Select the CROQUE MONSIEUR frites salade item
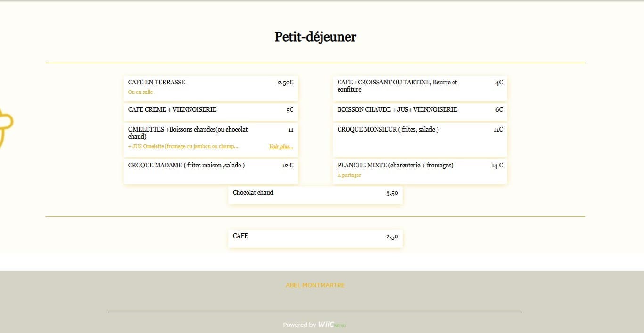The width and height of the screenshot is (644, 333). click(420, 139)
